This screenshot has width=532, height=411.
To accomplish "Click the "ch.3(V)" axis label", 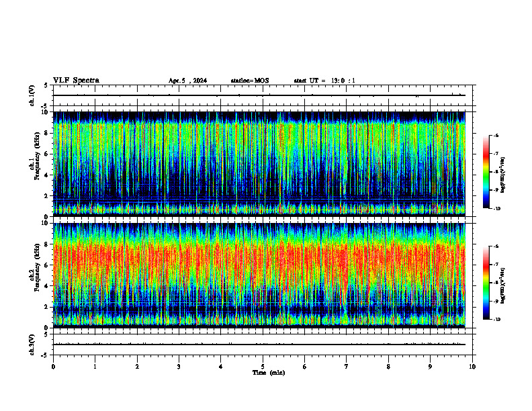I will click(x=32, y=345).
